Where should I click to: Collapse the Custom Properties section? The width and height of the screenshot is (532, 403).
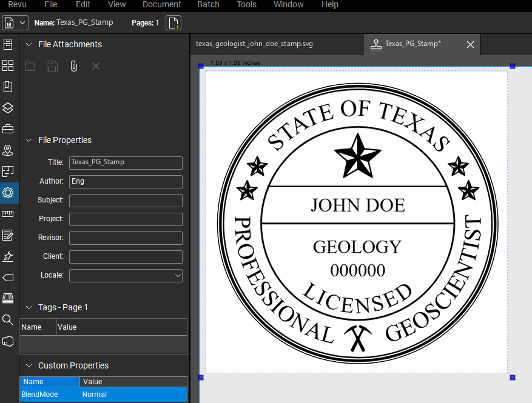(29, 365)
